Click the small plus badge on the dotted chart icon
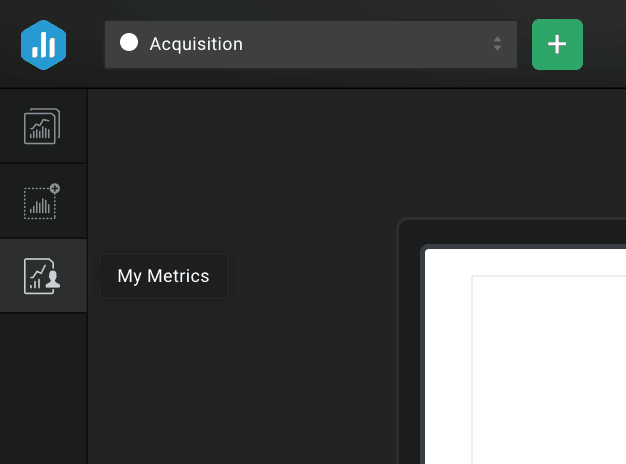 (55, 188)
